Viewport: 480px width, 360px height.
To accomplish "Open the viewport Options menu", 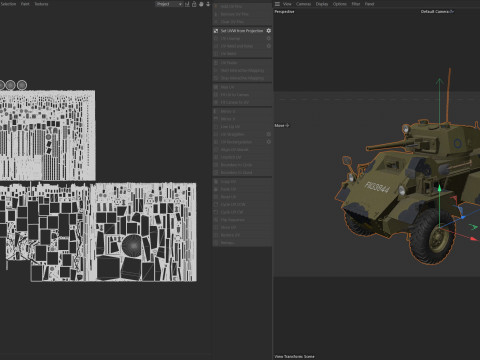I will (340, 4).
